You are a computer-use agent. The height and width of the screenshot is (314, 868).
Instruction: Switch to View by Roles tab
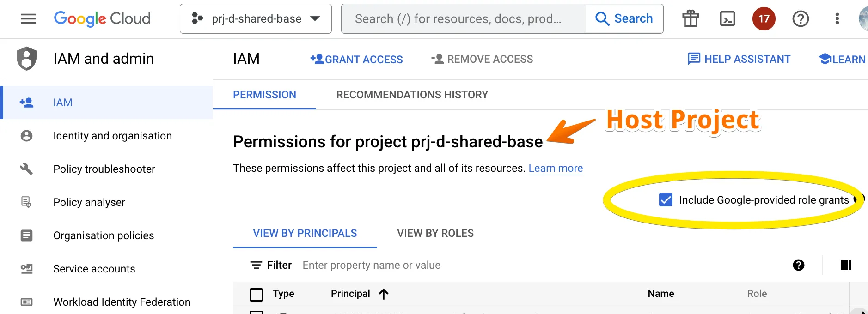tap(435, 233)
